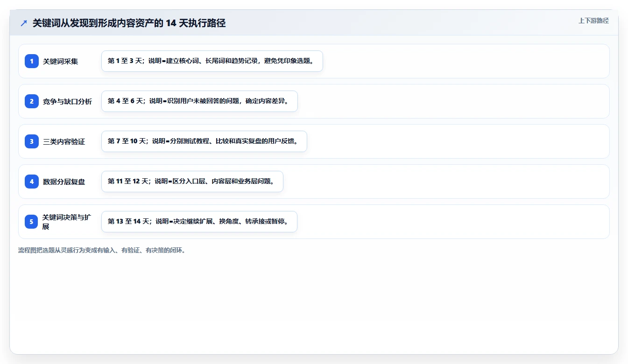628x364 pixels.
Task: Click the 14 天执行路径 heading title
Action: pyautogui.click(x=129, y=23)
